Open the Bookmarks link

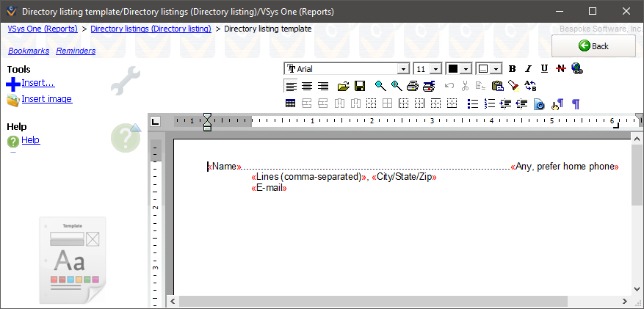tap(29, 51)
